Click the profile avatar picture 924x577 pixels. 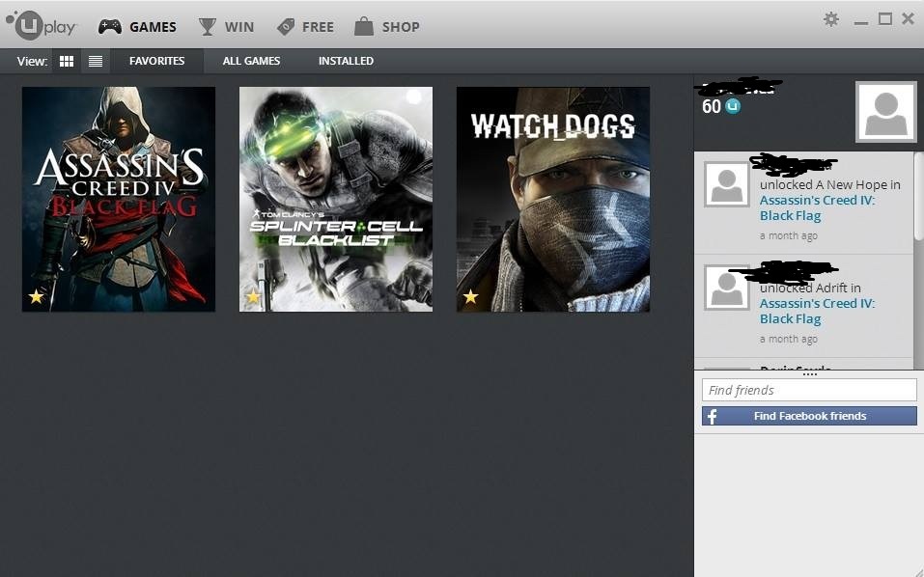pos(885,113)
